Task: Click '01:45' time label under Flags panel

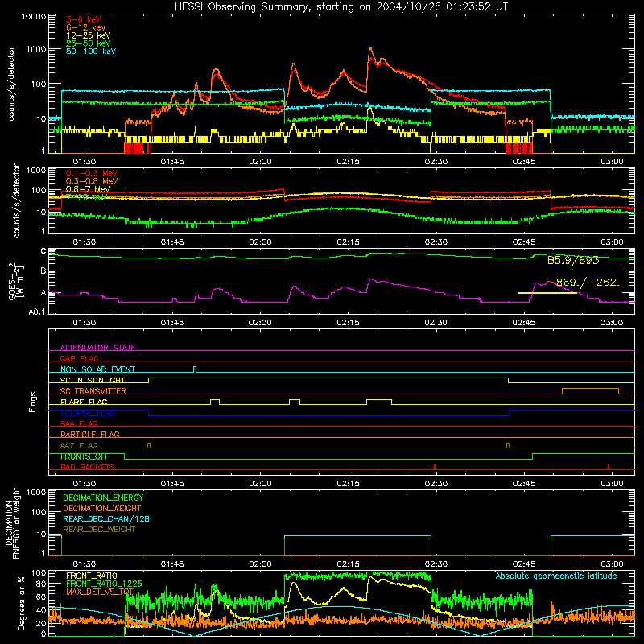Action: 172,484
